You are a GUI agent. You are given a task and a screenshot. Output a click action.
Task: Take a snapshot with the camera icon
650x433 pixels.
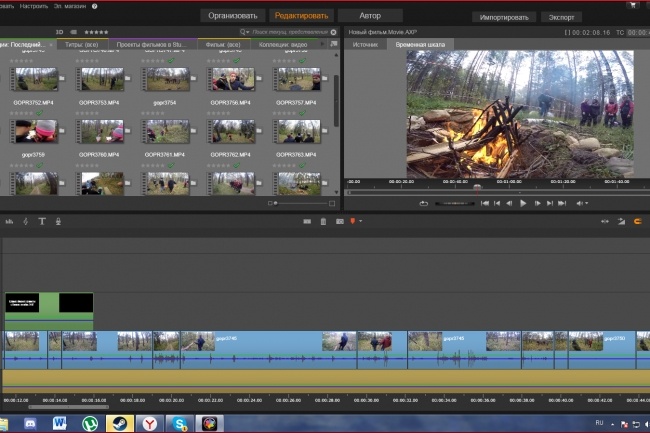coord(340,222)
